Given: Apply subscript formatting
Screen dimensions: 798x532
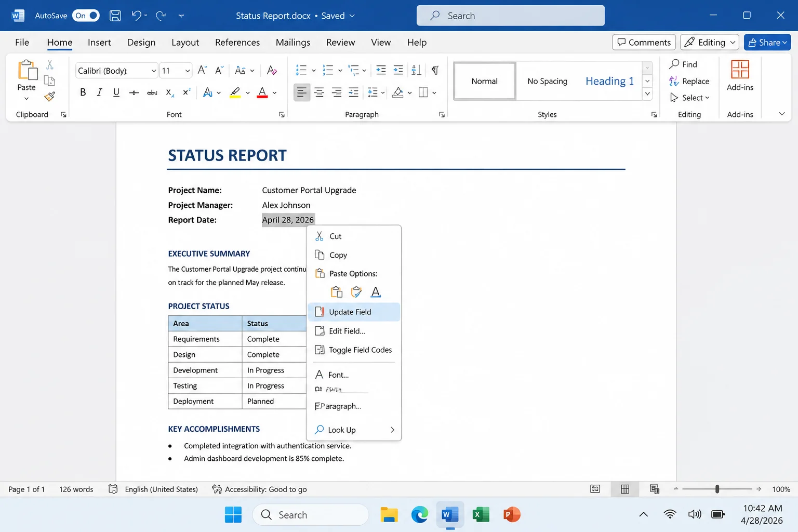Looking at the screenshot, I should click(169, 92).
